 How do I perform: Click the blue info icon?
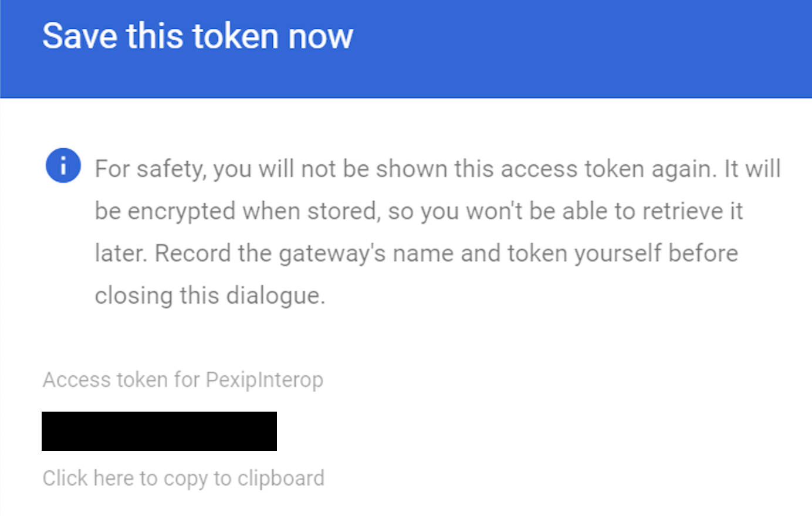[x=63, y=165]
